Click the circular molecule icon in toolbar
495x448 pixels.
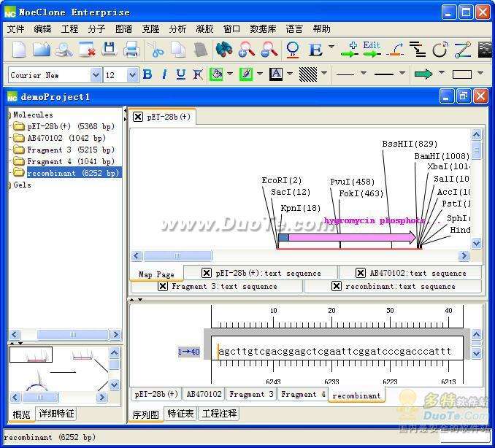tap(440, 50)
